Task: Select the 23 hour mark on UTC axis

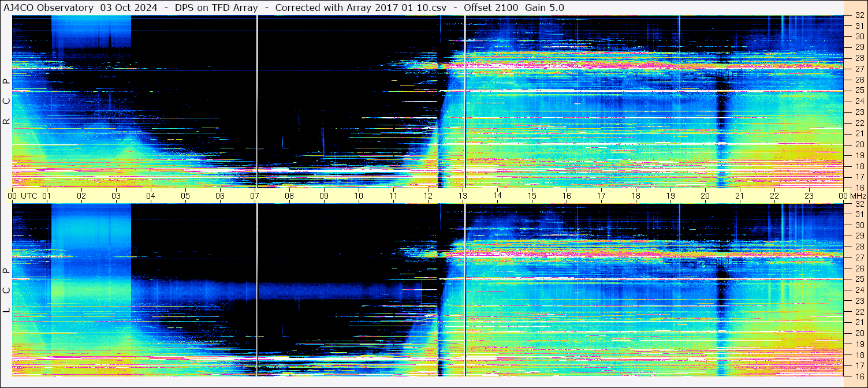Action: click(x=809, y=196)
